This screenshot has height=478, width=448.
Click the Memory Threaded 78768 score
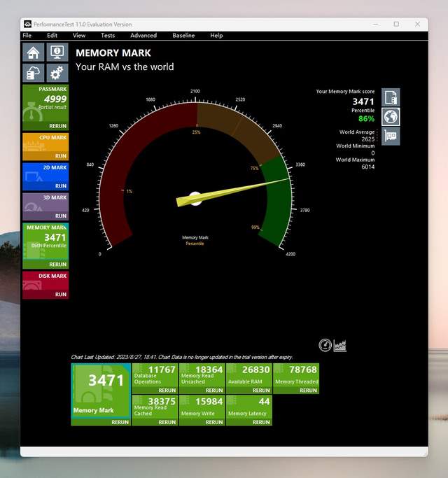pos(303,370)
